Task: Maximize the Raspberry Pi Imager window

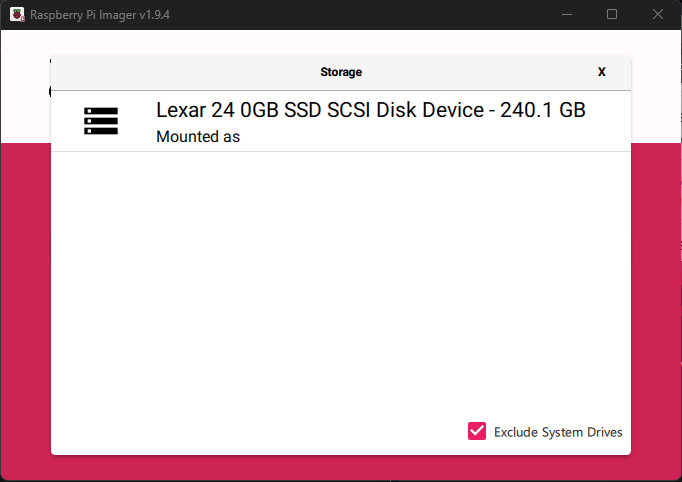Action: pos(612,14)
